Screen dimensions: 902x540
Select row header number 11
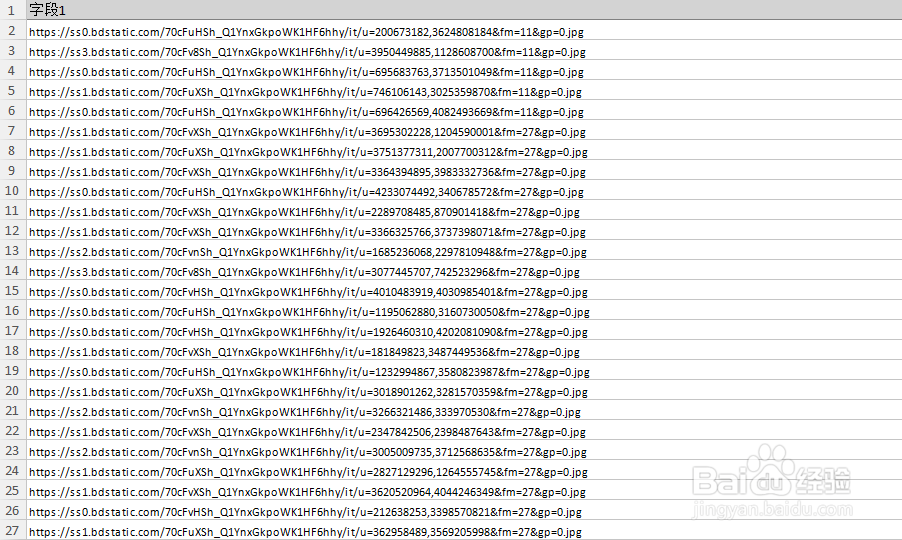click(x=13, y=210)
